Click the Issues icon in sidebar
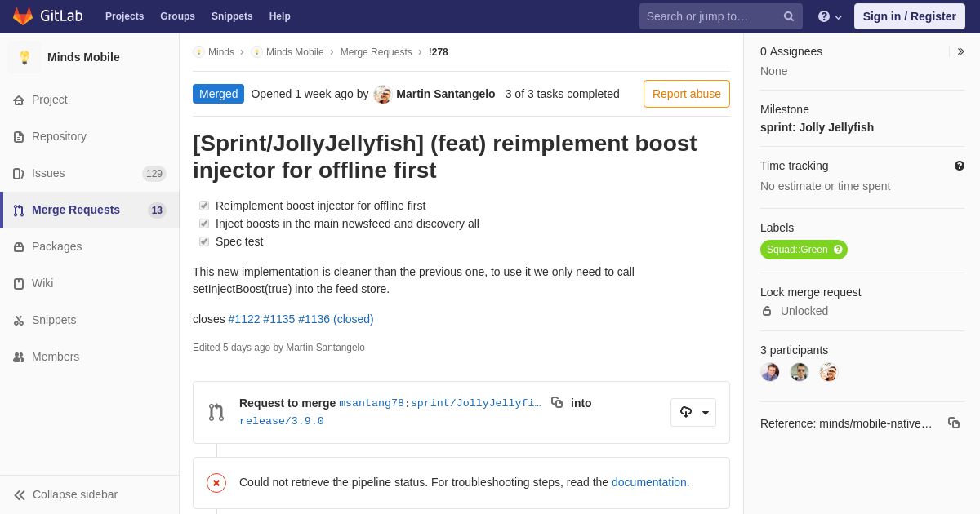980x514 pixels. pyautogui.click(x=19, y=174)
